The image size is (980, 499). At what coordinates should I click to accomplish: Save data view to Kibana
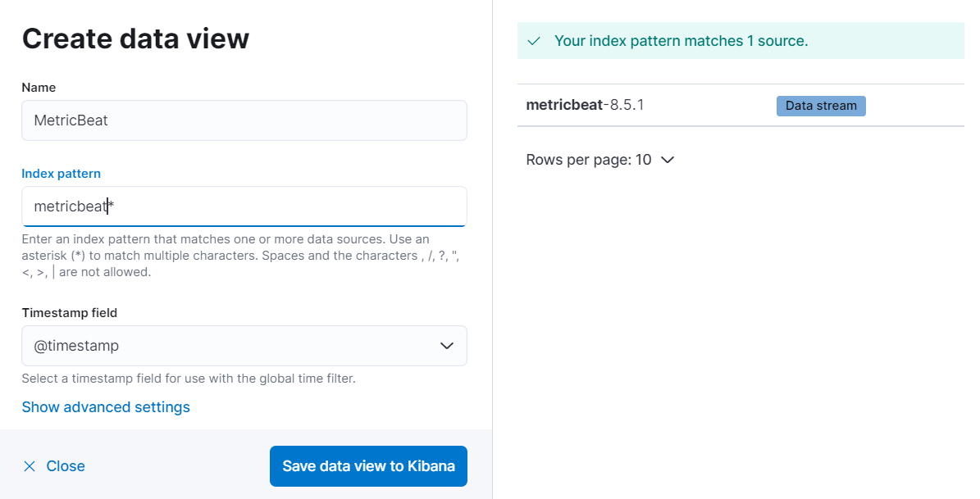[368, 466]
